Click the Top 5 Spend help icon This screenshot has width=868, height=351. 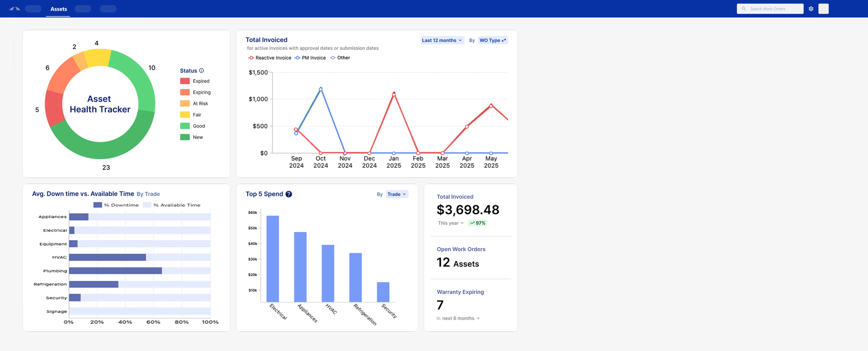pos(289,194)
